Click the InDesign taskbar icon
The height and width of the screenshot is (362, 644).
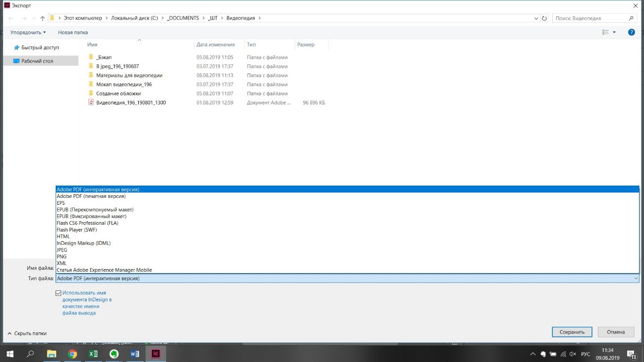(156, 354)
